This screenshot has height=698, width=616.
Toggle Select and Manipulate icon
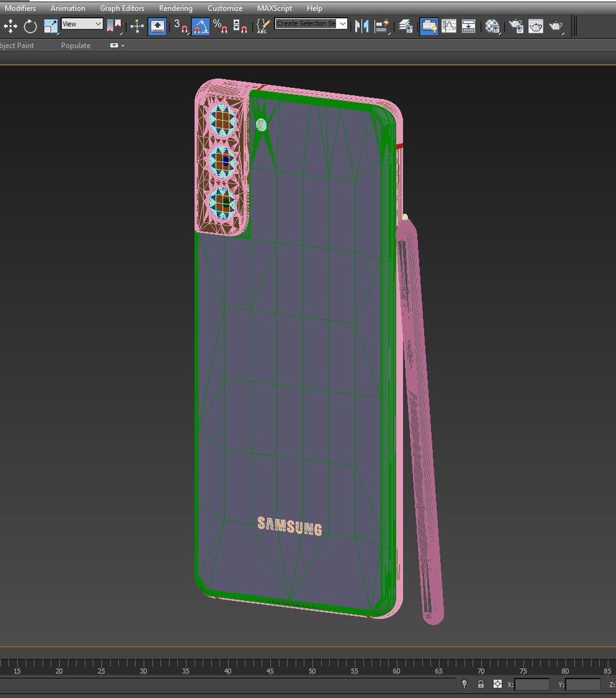tap(137, 26)
